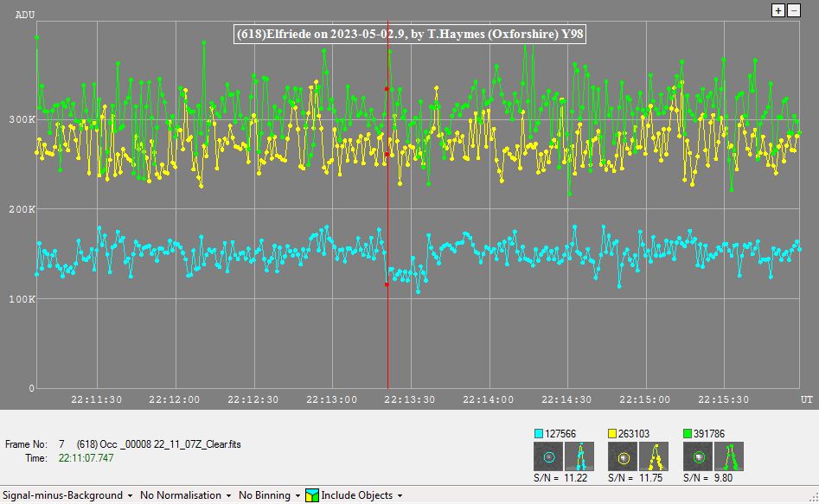Toggle the yellow 263103 object box
Viewport: 819px width, 504px height.
[612, 434]
